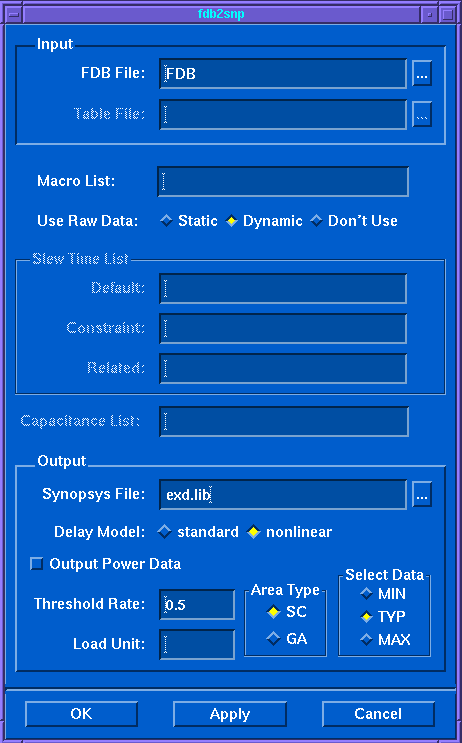The height and width of the screenshot is (743, 462).
Task: Open the Synopsys File browse button
Action: click(x=422, y=495)
